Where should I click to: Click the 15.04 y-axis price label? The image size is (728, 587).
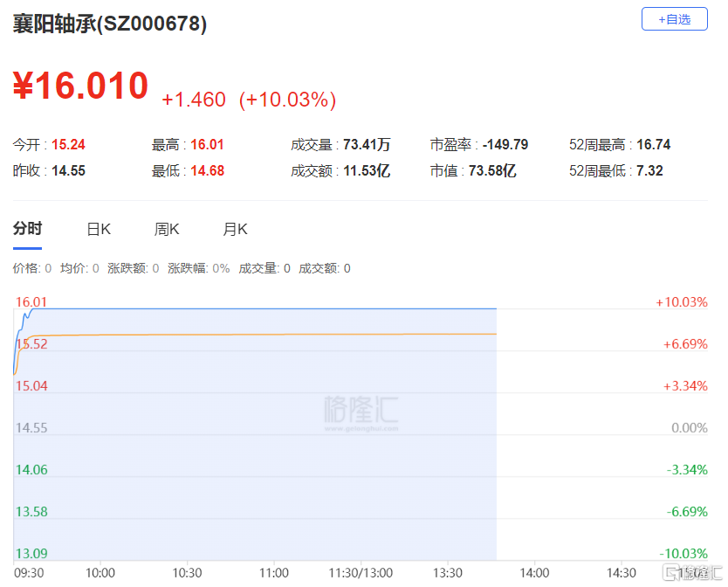(x=31, y=386)
